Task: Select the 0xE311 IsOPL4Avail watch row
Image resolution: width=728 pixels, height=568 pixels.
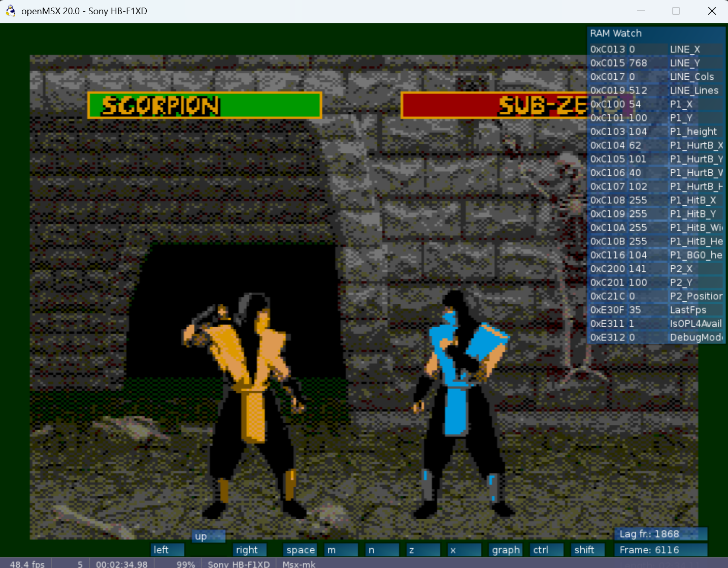Action: (x=656, y=324)
